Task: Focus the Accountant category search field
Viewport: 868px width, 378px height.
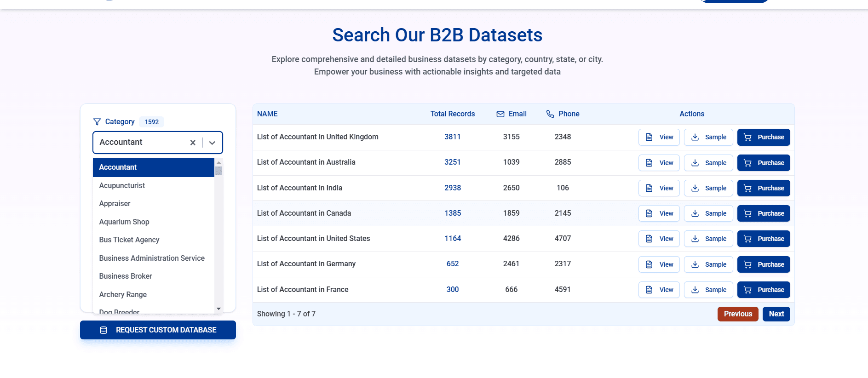Action: (x=140, y=143)
